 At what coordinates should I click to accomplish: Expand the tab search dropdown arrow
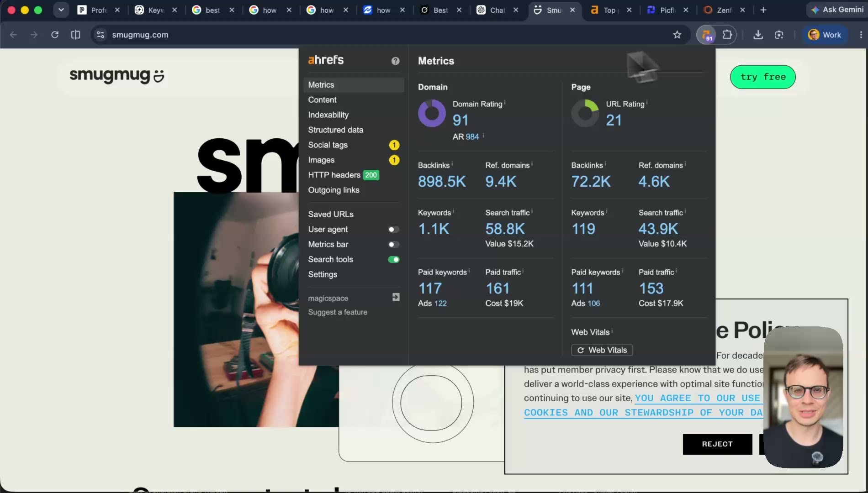pos(61,10)
